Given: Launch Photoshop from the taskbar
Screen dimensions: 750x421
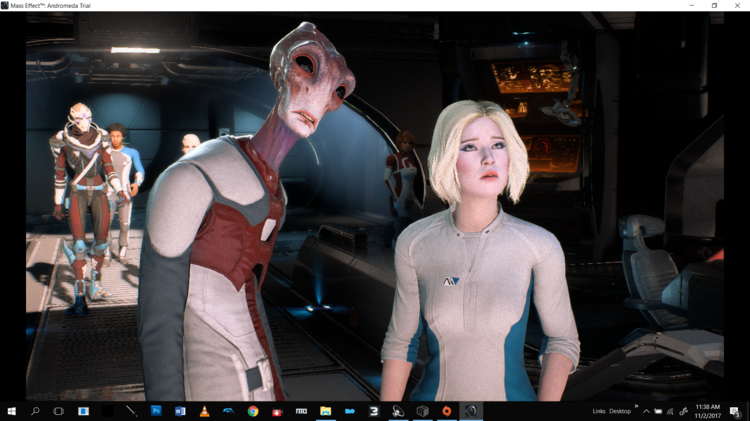Looking at the screenshot, I should coord(156,411).
